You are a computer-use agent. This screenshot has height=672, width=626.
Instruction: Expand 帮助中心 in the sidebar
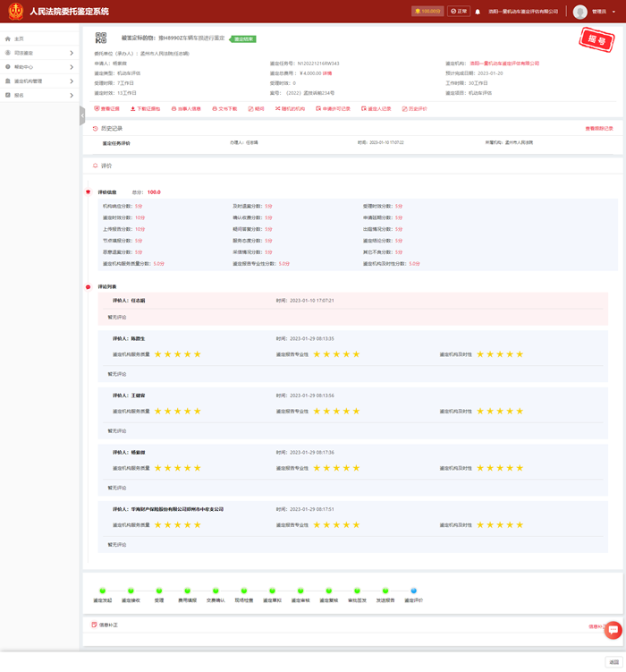coord(39,67)
